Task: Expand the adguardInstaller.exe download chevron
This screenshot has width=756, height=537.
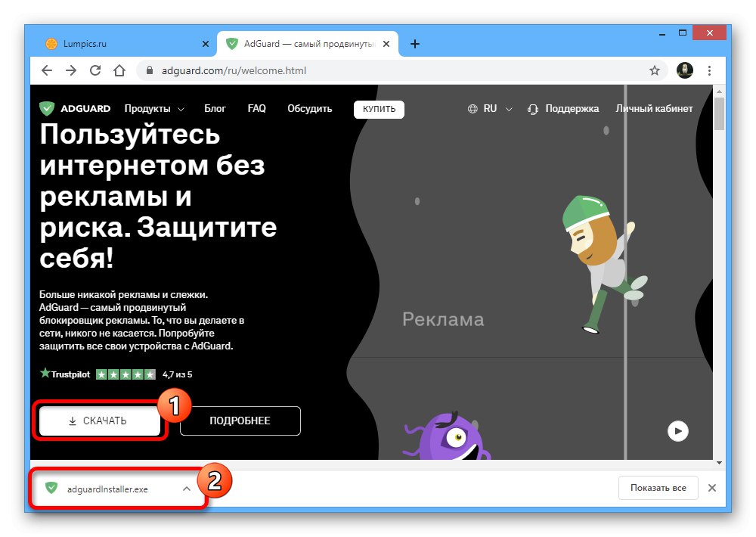Action: (x=187, y=488)
